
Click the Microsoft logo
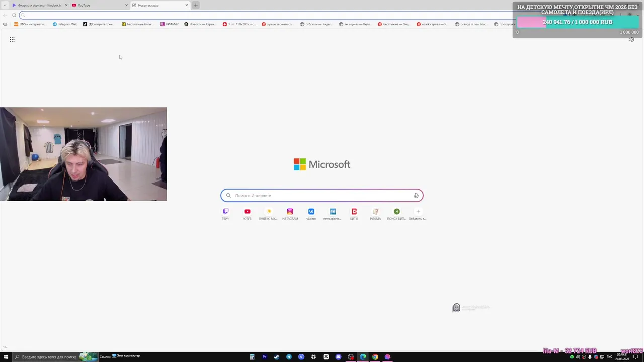[322, 164]
